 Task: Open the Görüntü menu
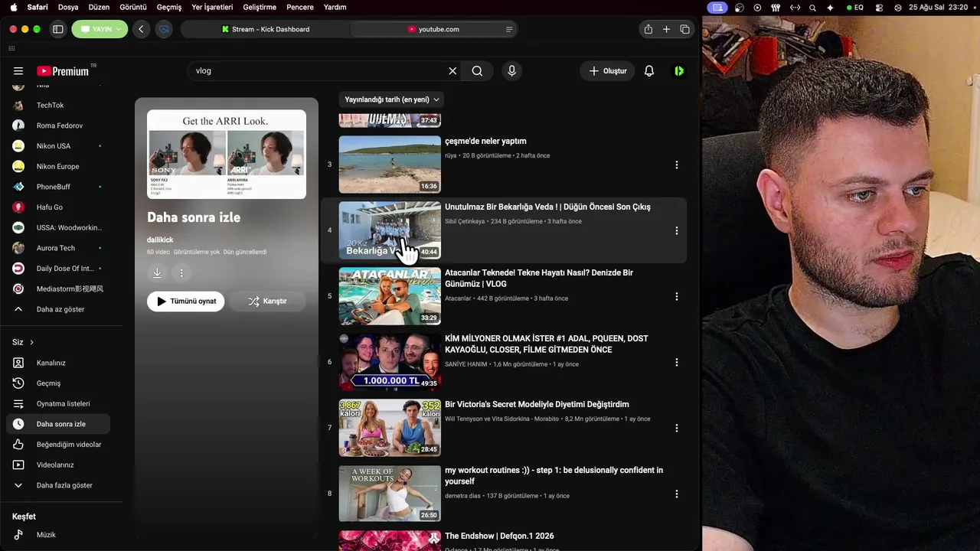coord(133,7)
